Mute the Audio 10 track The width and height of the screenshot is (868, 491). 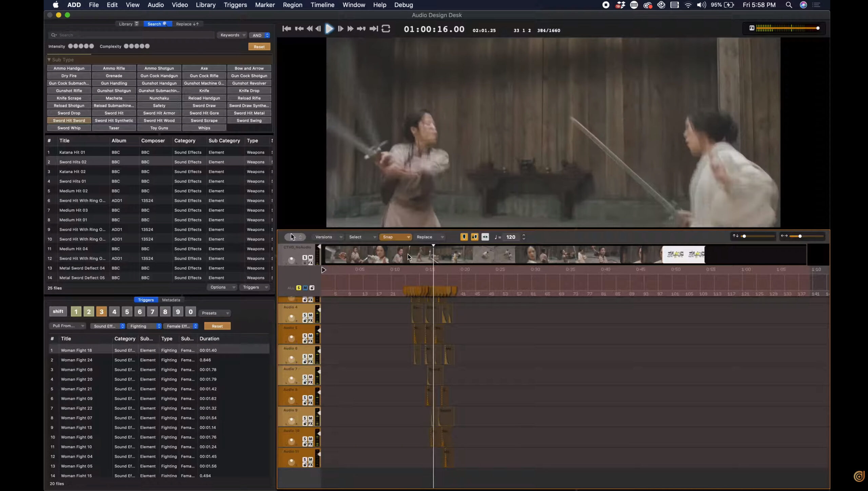[310, 439]
